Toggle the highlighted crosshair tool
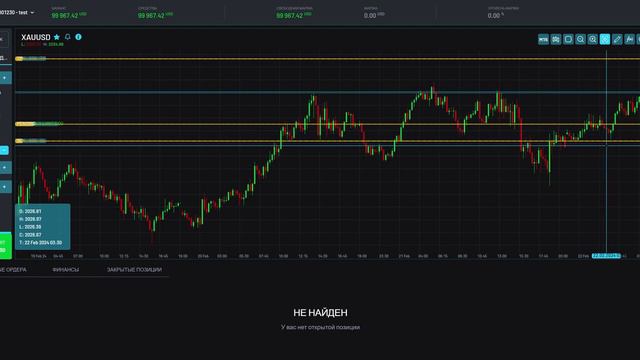640x360 pixels. coord(605,39)
